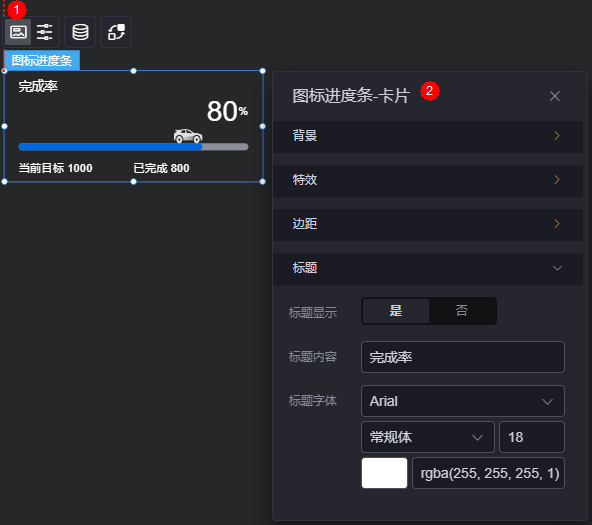Image resolution: width=592 pixels, height=525 pixels.
Task: Collapse the 标题 section
Action: pos(428,268)
